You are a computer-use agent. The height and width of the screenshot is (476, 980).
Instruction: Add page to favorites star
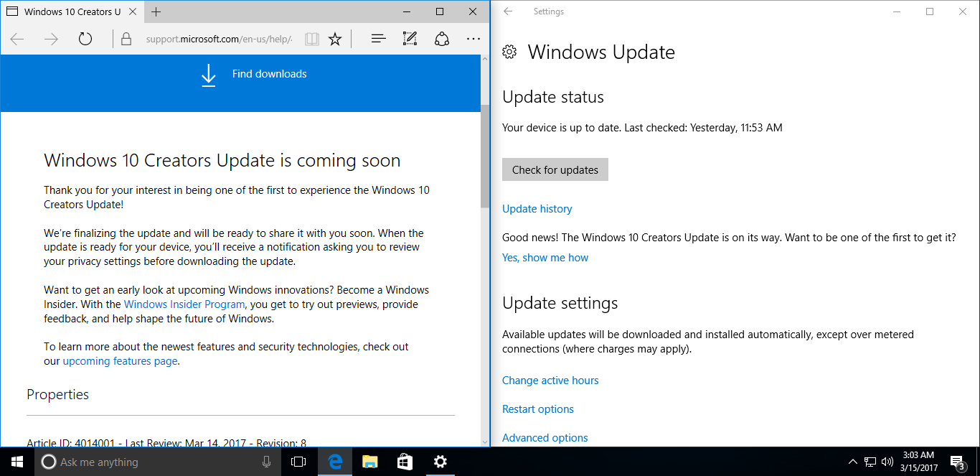(x=335, y=39)
